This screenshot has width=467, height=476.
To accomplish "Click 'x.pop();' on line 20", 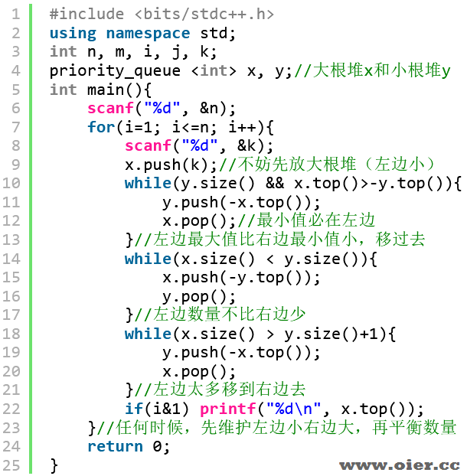I will pyautogui.click(x=199, y=372).
